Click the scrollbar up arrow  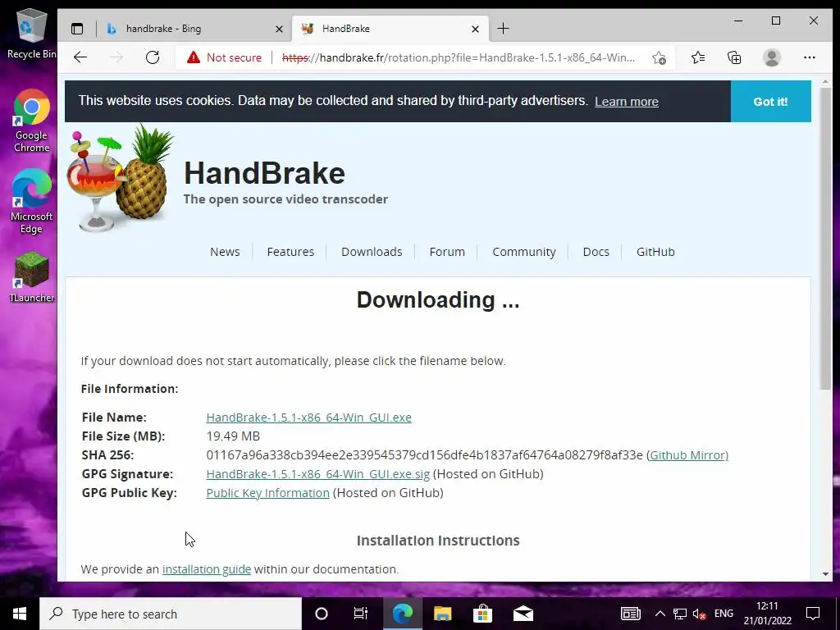pos(825,82)
